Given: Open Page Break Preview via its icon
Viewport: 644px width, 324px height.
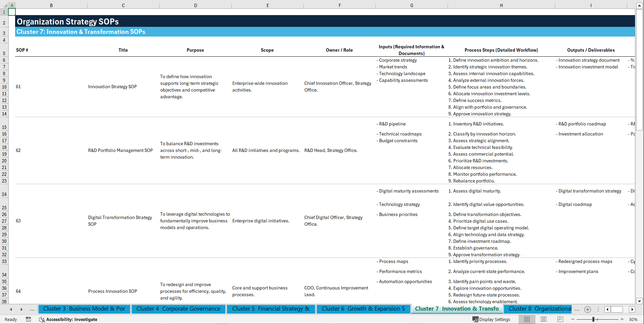Looking at the screenshot, I should click(560, 319).
